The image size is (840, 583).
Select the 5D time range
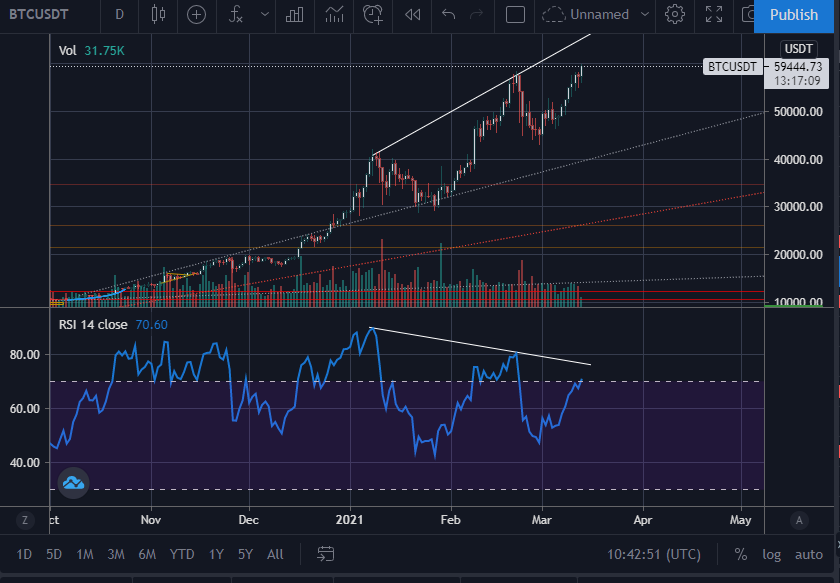coord(54,554)
